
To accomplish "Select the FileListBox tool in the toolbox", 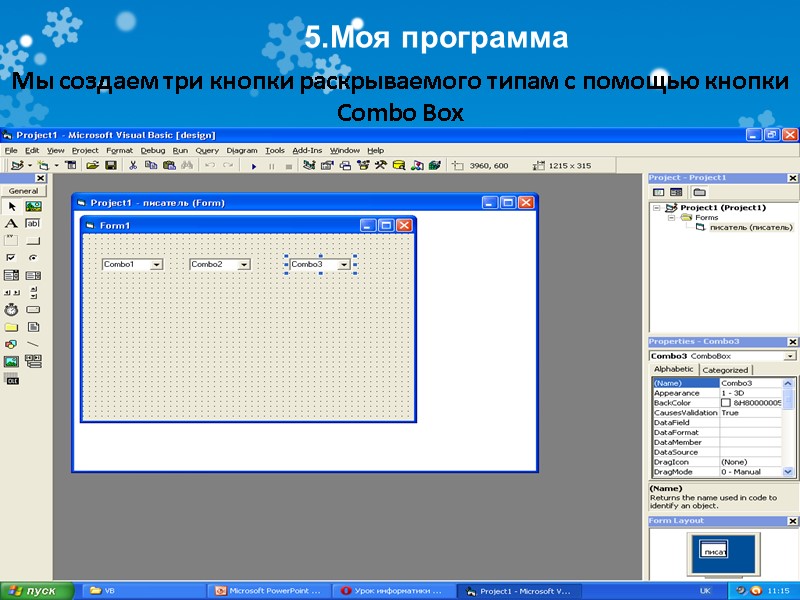I will pyautogui.click(x=33, y=327).
